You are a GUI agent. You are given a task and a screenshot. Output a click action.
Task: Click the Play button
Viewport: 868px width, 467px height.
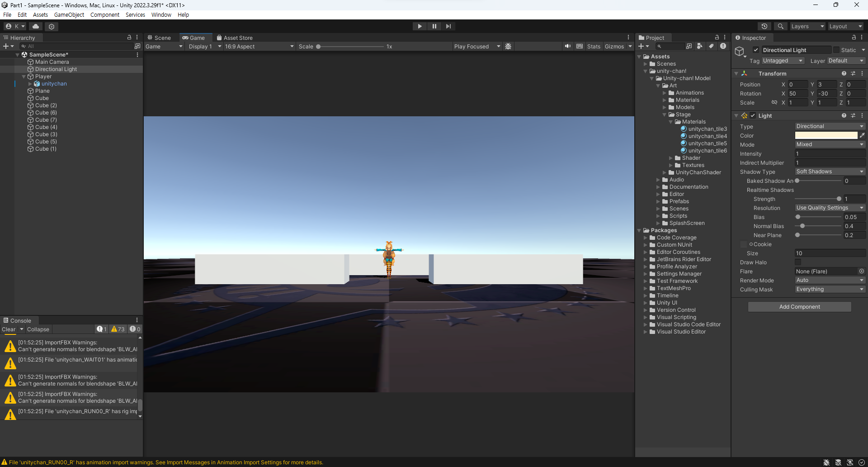(x=420, y=26)
